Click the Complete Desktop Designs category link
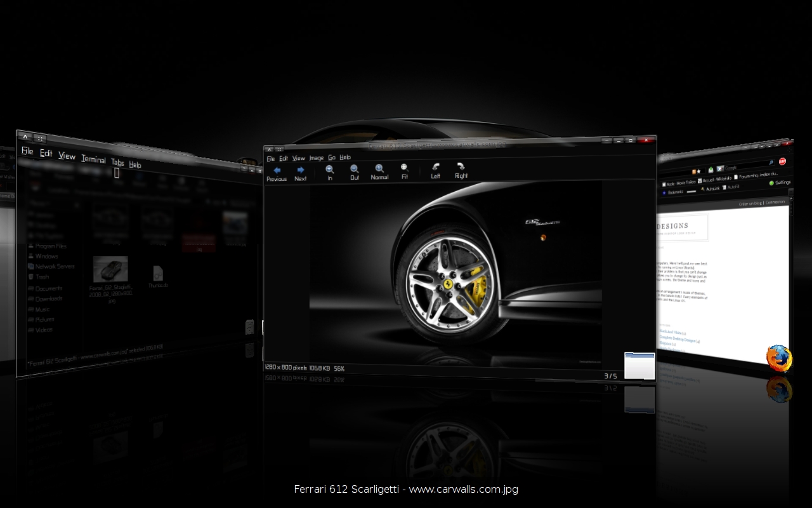 pos(678,340)
